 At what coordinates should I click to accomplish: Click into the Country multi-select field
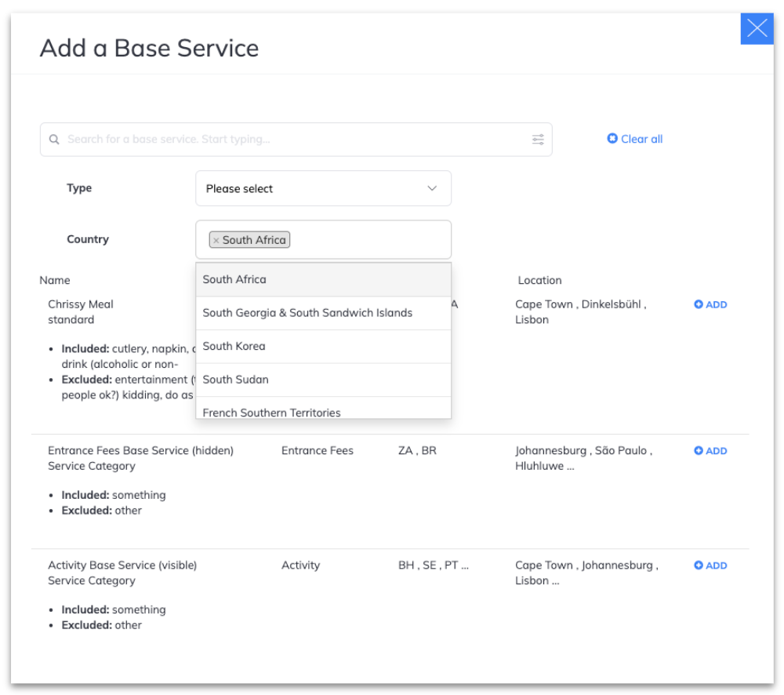point(323,239)
